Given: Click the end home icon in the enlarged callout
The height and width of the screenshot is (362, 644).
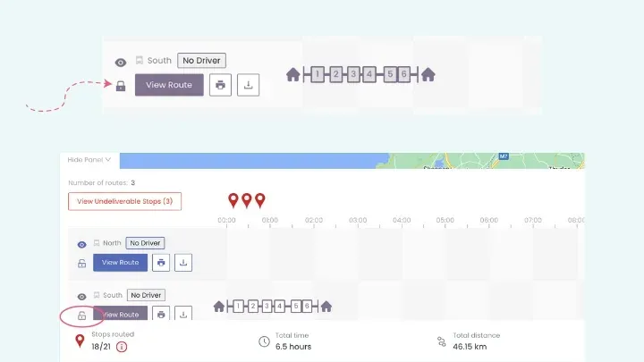Looking at the screenshot, I should click(x=428, y=74).
